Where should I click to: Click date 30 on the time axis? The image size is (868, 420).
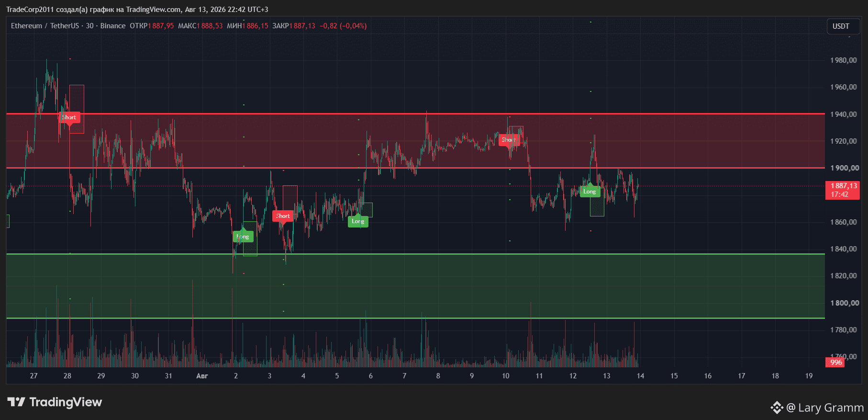point(135,376)
